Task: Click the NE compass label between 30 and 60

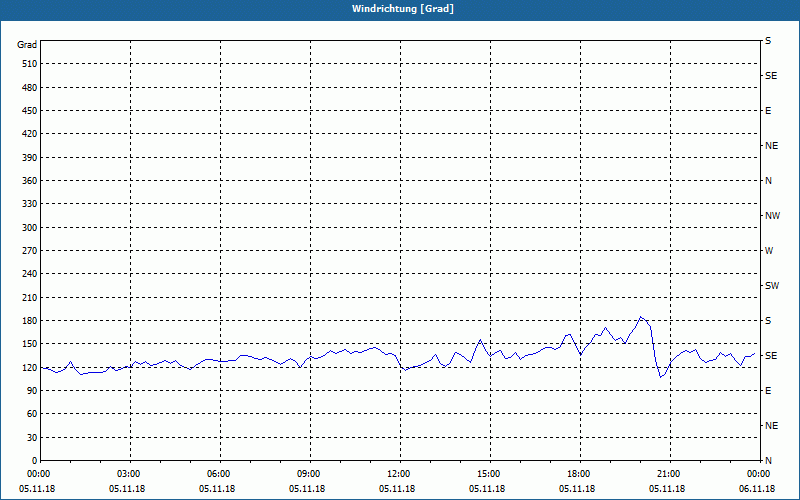Action: click(771, 426)
